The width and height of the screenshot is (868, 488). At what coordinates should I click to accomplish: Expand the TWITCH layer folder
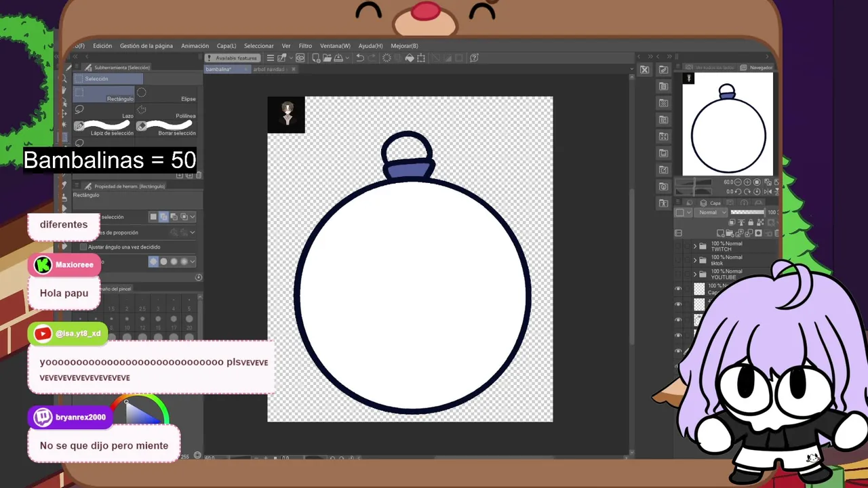pyautogui.click(x=695, y=246)
